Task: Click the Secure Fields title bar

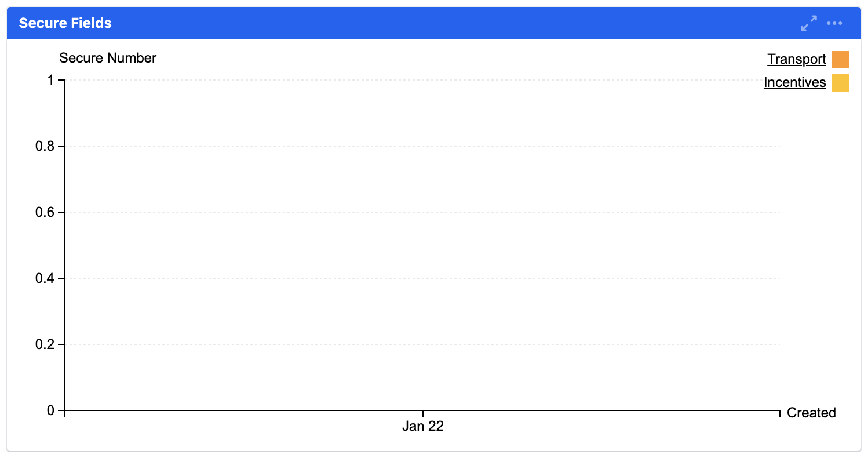Action: coord(65,23)
